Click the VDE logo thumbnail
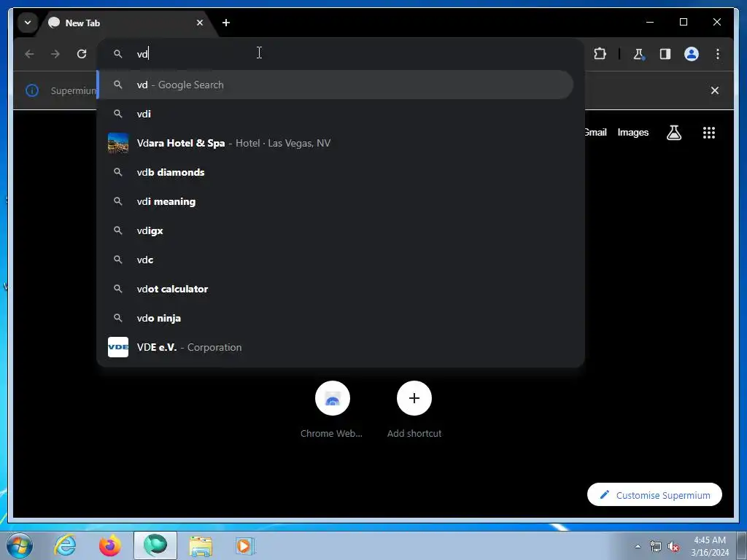This screenshot has height=560, width=747. [x=118, y=347]
